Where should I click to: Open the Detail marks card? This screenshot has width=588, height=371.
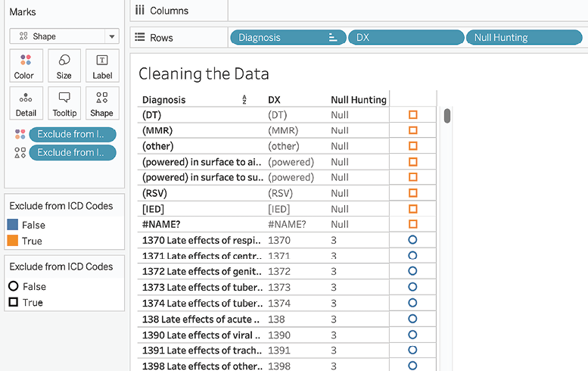(26, 103)
